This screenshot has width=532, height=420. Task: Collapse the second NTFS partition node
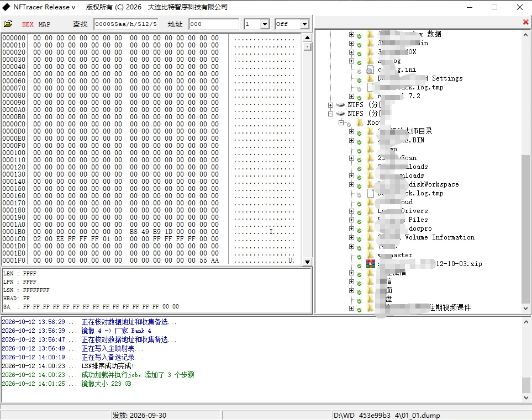(331, 114)
